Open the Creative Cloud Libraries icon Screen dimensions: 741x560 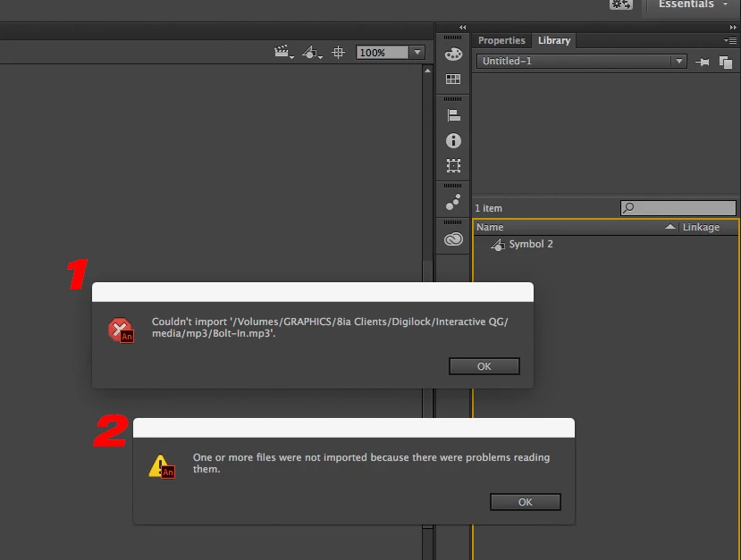(x=453, y=239)
